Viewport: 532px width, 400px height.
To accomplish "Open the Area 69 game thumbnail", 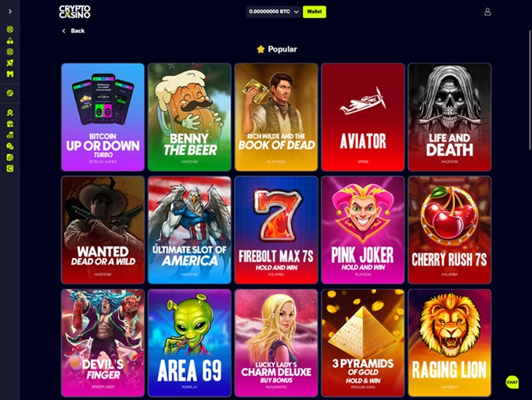I will pos(189,343).
